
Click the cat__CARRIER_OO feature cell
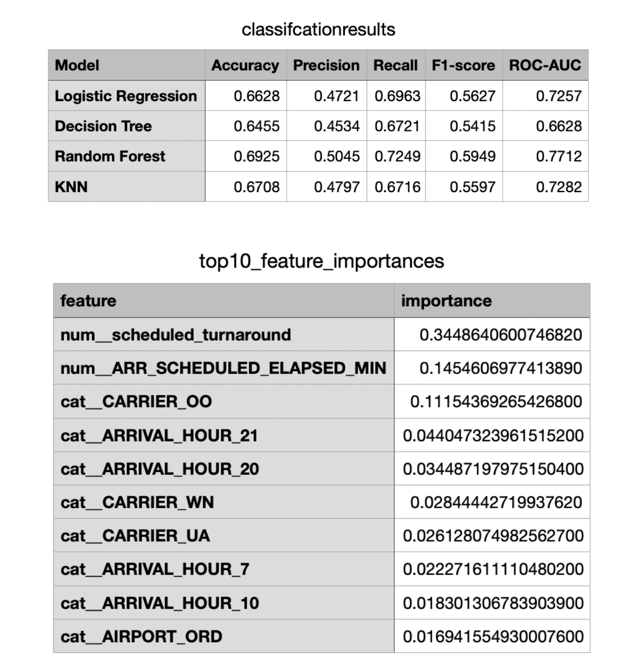(136, 402)
